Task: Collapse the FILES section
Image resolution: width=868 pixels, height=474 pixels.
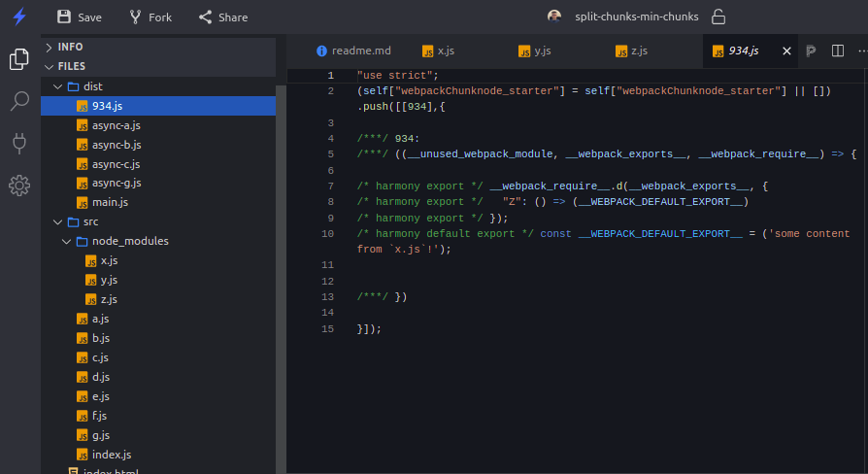Action: [x=71, y=67]
